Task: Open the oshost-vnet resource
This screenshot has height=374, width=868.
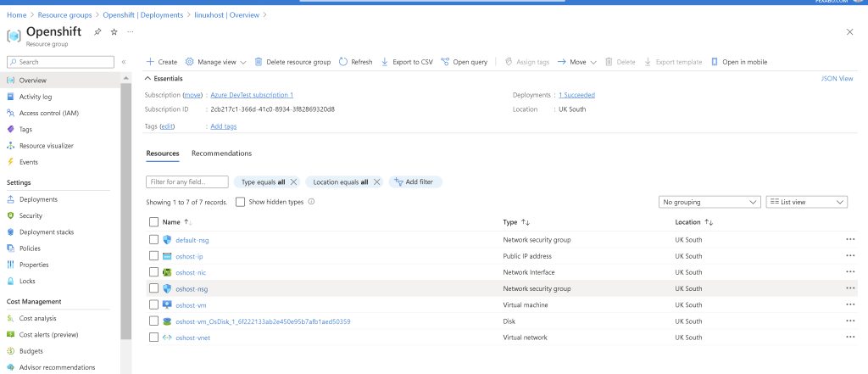Action: 192,338
